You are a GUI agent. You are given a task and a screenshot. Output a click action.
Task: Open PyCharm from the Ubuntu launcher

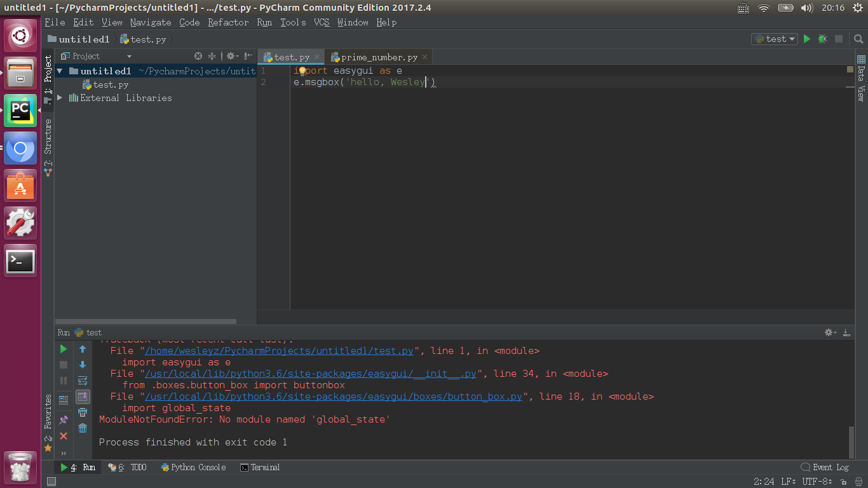20,111
